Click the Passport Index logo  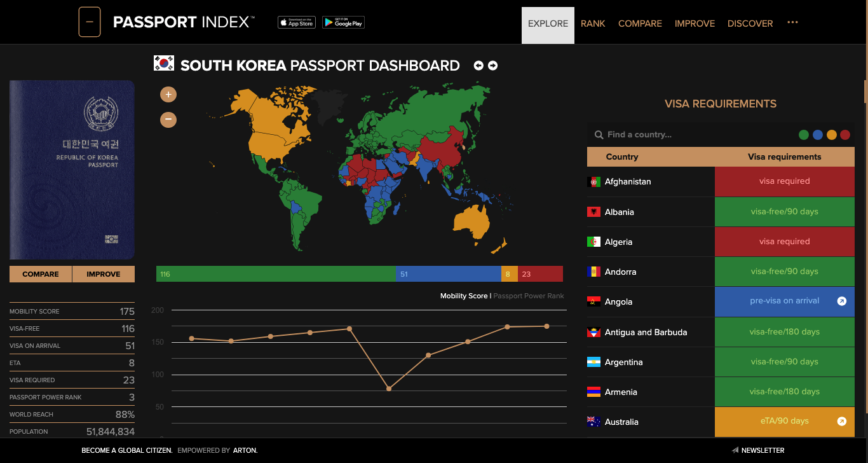(184, 22)
